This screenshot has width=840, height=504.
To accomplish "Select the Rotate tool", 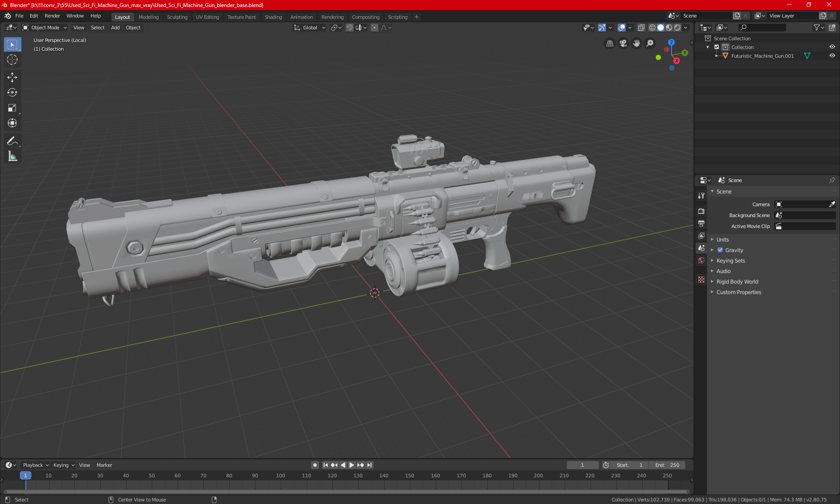I will 12,93.
